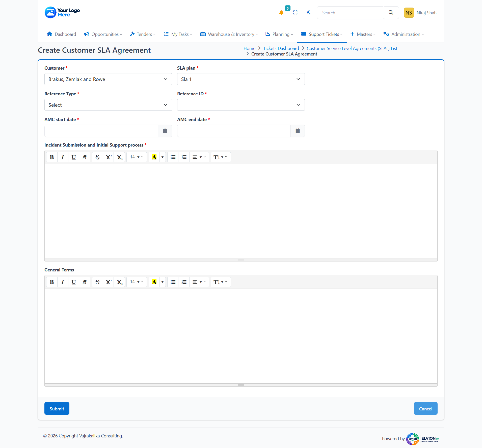Expand the Warehouse & Inventory menu
This screenshot has width=482, height=448.
tap(229, 34)
